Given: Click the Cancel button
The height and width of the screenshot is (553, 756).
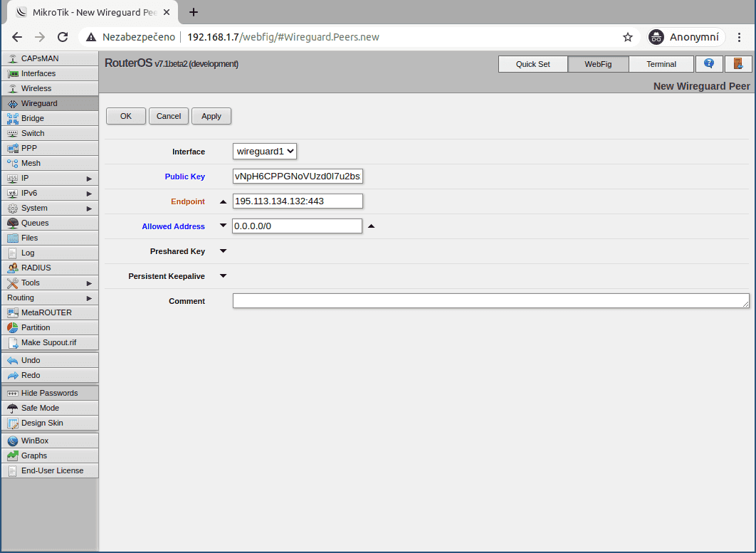Looking at the screenshot, I should pyautogui.click(x=169, y=116).
